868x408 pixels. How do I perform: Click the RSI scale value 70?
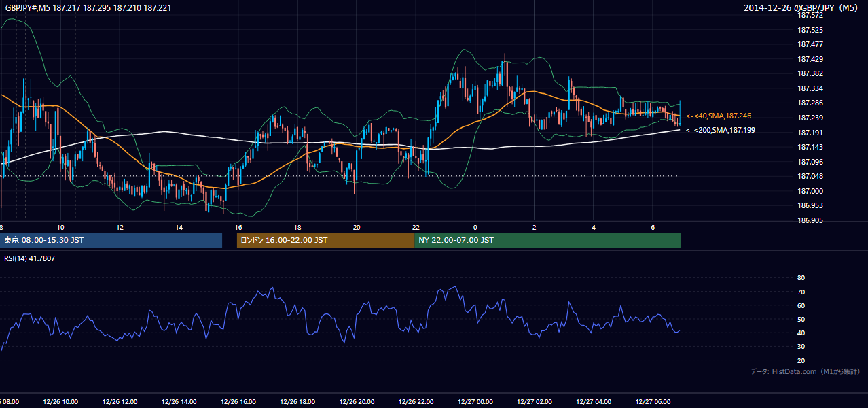(x=801, y=292)
